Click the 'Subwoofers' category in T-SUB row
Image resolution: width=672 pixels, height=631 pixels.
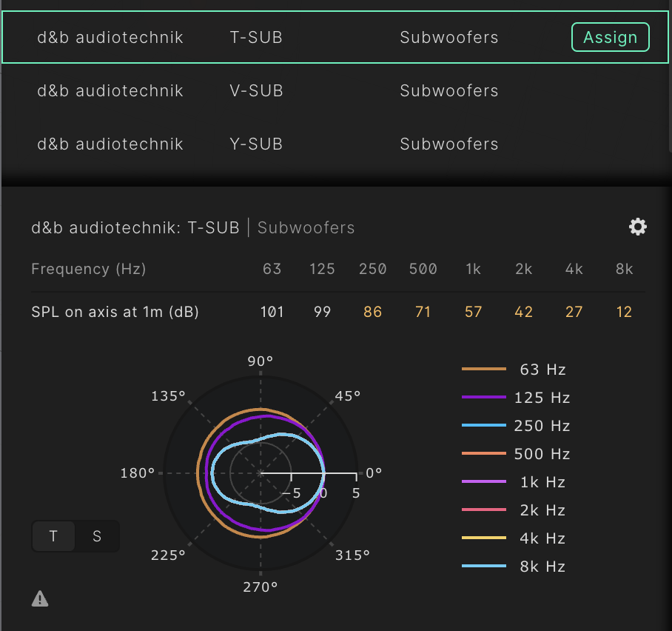tap(449, 37)
